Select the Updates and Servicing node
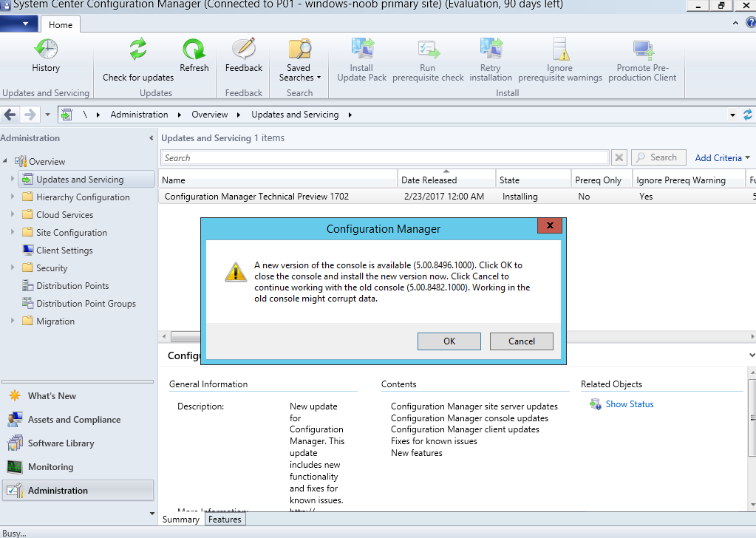Image resolution: width=756 pixels, height=538 pixels. pyautogui.click(x=86, y=180)
